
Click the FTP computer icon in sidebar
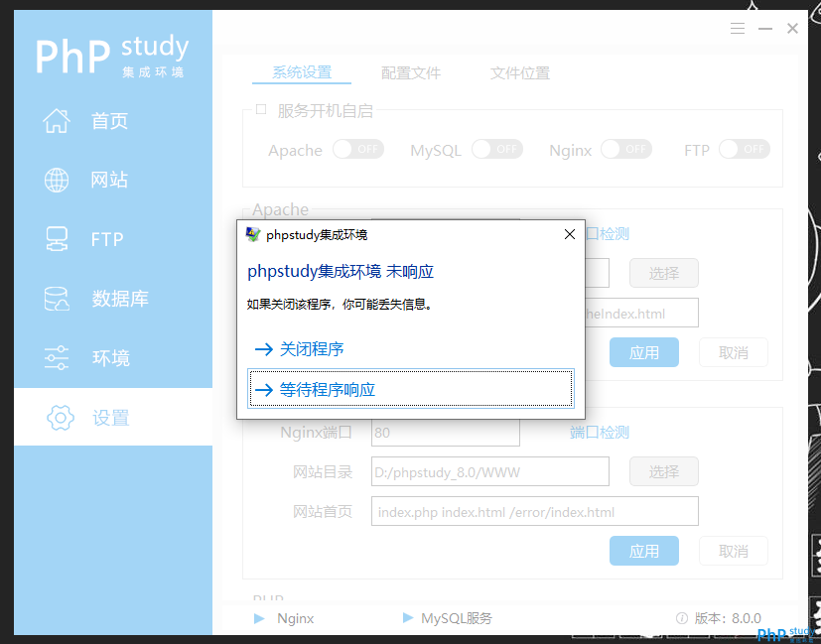[x=57, y=239]
